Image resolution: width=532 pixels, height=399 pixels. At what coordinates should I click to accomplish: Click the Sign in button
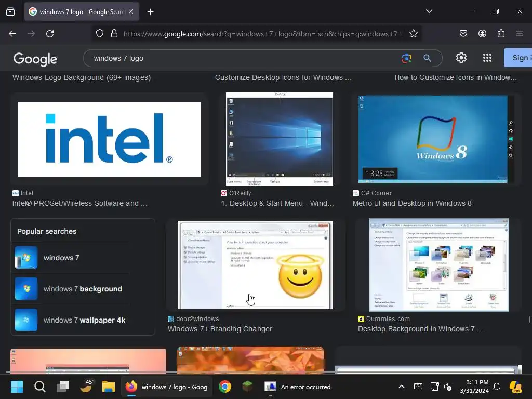click(518, 58)
